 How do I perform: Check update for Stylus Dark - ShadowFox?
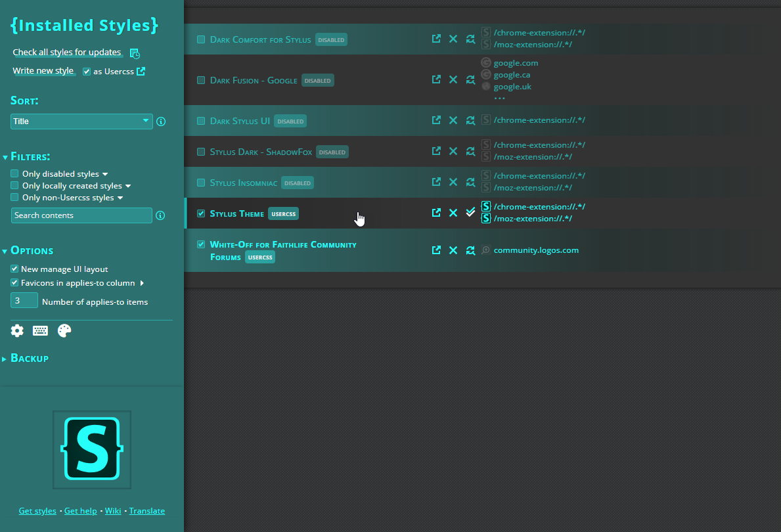[x=470, y=152]
